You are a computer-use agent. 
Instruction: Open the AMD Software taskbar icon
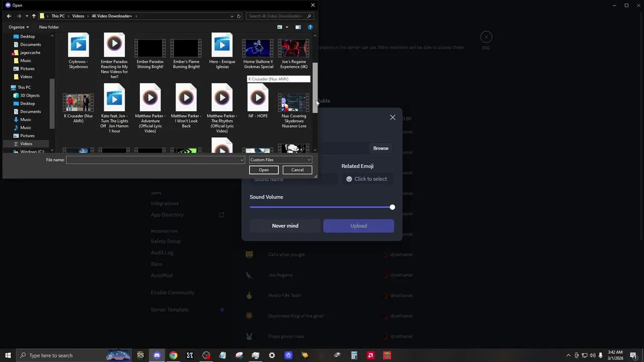point(370,355)
